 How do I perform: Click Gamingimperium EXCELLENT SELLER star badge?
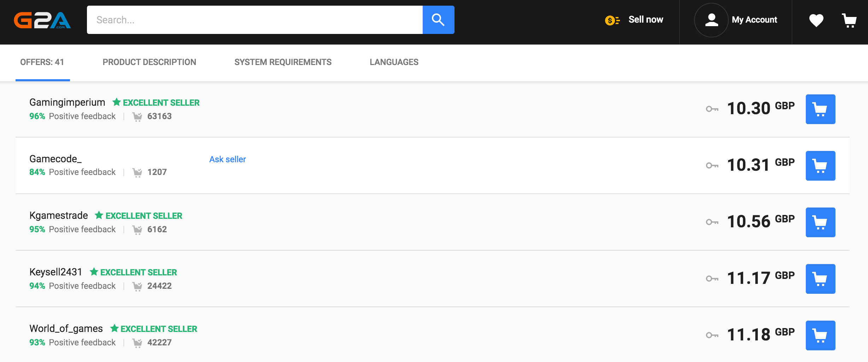156,103
